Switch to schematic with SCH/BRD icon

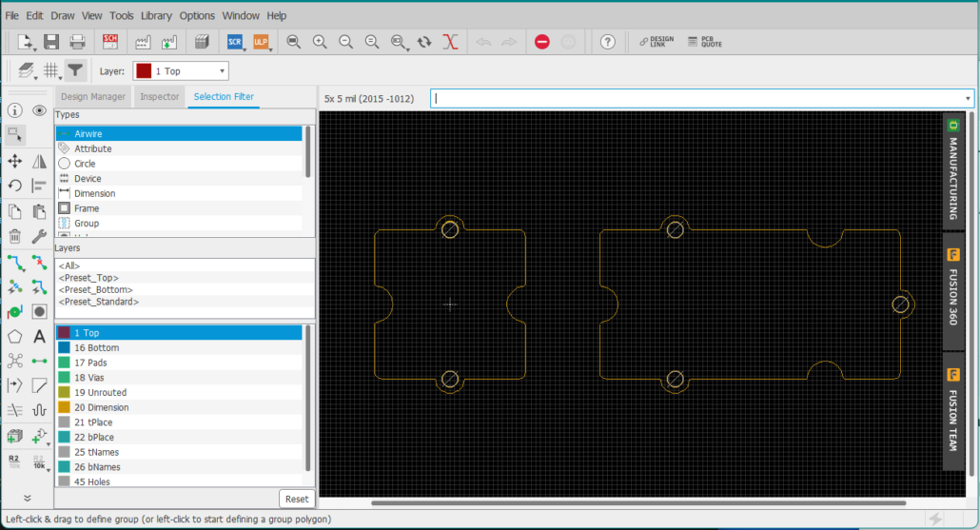click(x=110, y=42)
